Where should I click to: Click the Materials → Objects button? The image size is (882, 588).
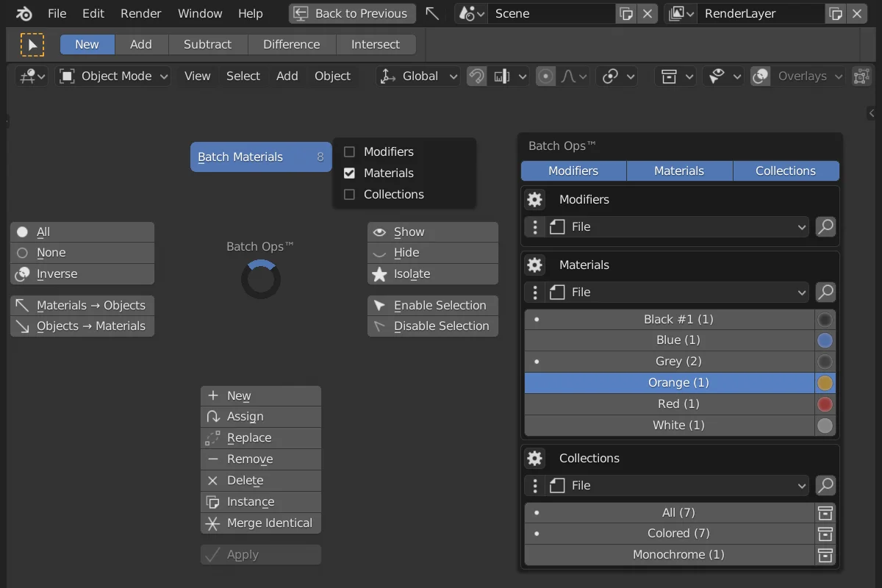pos(82,305)
